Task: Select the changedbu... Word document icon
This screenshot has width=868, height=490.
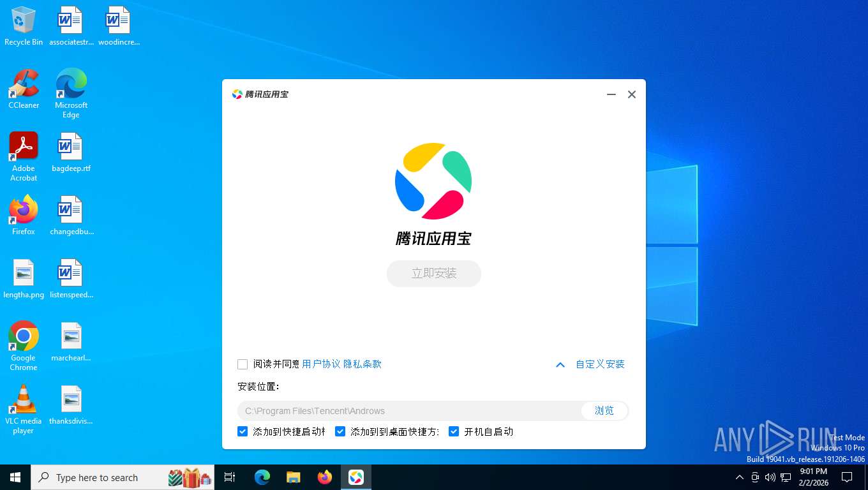Action: point(71,216)
